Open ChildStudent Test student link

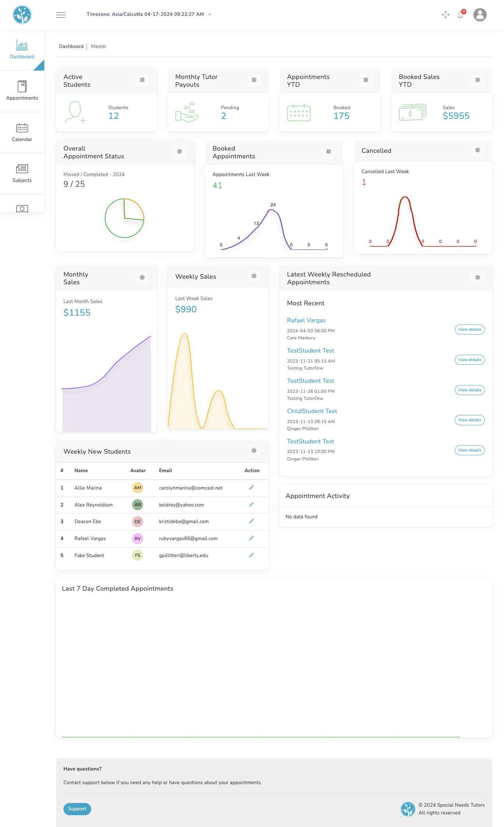(x=312, y=411)
